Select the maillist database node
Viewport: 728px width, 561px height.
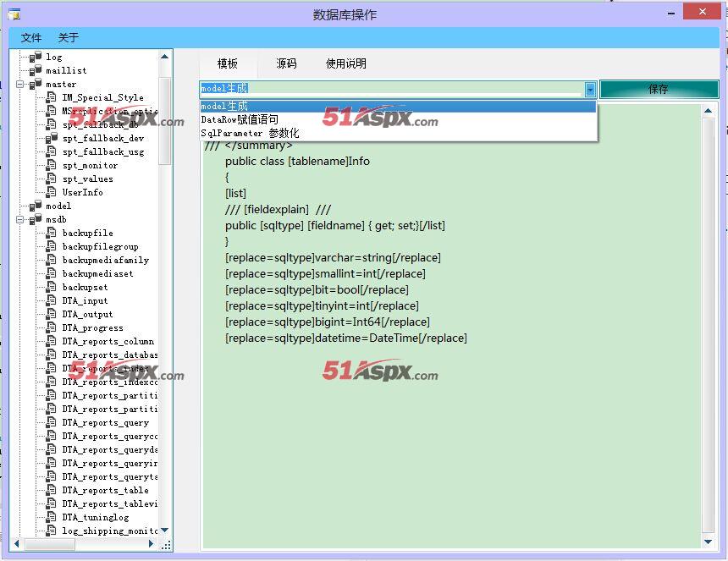[66, 70]
